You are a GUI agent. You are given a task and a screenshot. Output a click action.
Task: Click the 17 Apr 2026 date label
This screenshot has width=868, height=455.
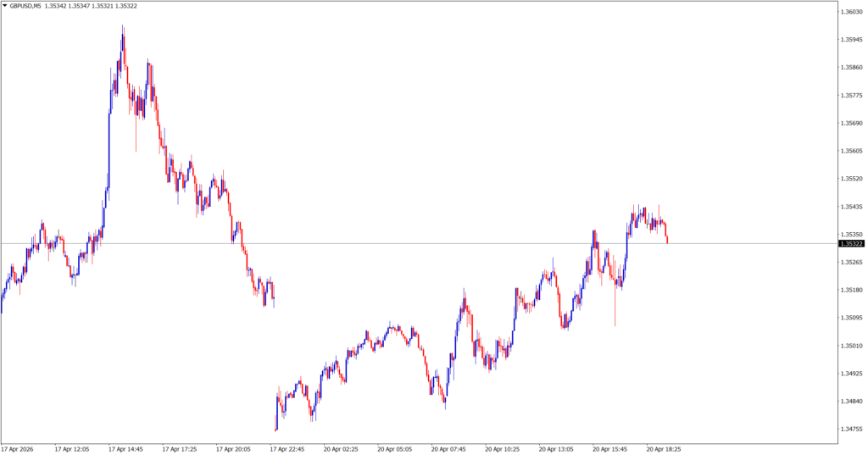pyautogui.click(x=19, y=449)
